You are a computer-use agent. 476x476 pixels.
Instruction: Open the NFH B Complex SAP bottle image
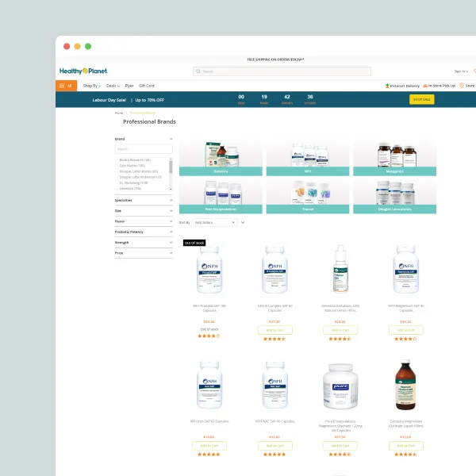tap(275, 270)
